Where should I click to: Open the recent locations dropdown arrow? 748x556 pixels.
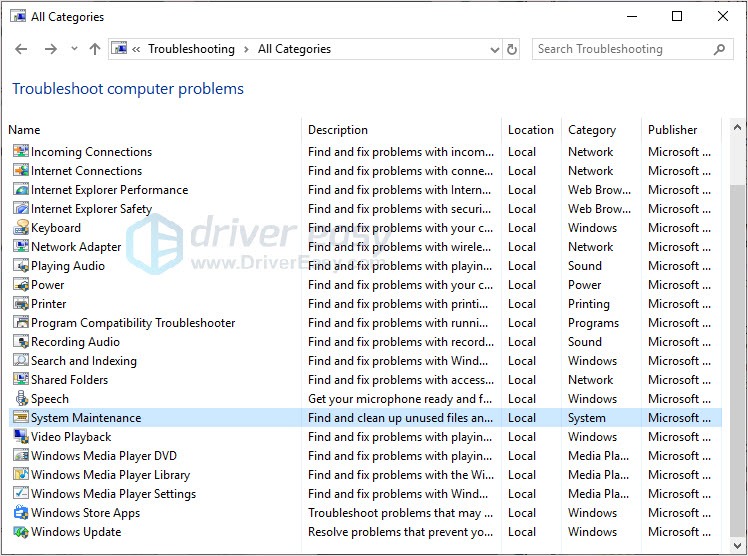click(x=74, y=49)
